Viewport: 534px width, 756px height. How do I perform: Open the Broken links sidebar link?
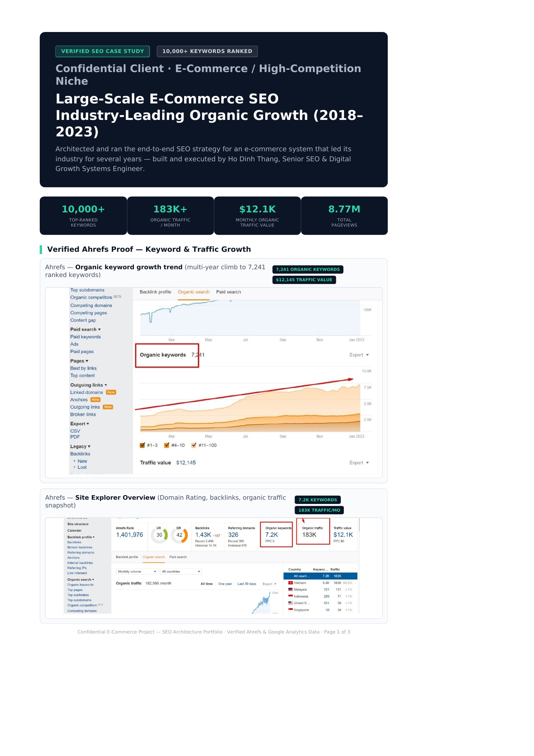pos(83,414)
